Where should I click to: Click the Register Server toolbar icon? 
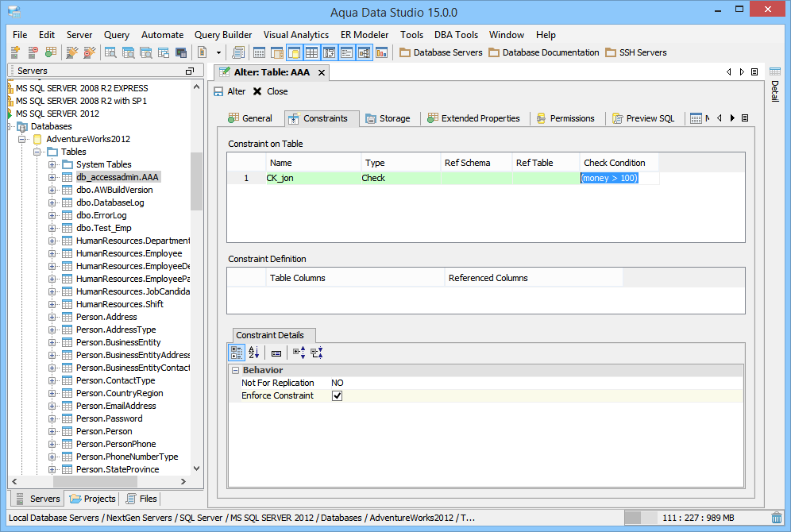[x=15, y=52]
